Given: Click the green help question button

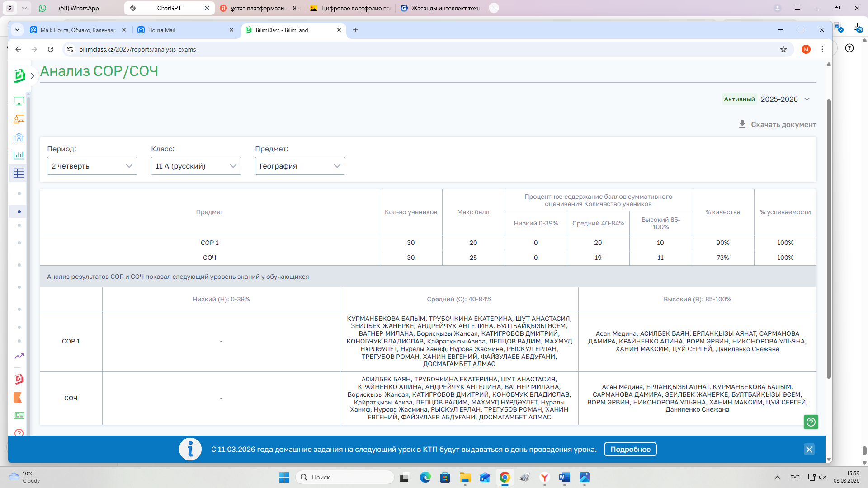Looking at the screenshot, I should coord(811,422).
